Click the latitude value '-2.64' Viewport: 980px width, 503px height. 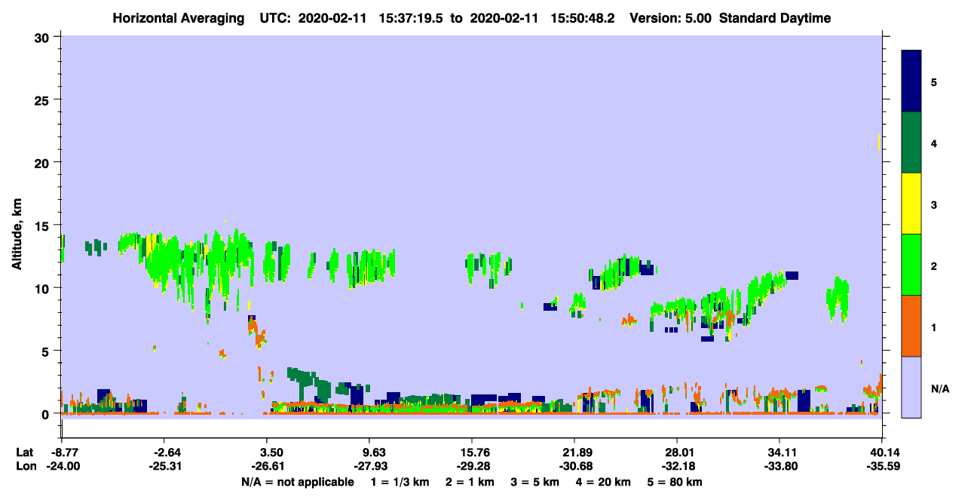(x=167, y=452)
